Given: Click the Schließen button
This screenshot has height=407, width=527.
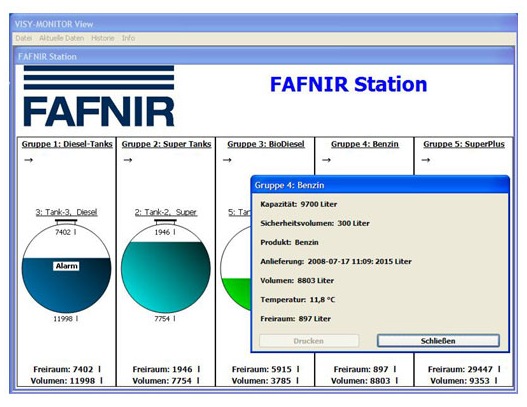Looking at the screenshot, I should 438,341.
